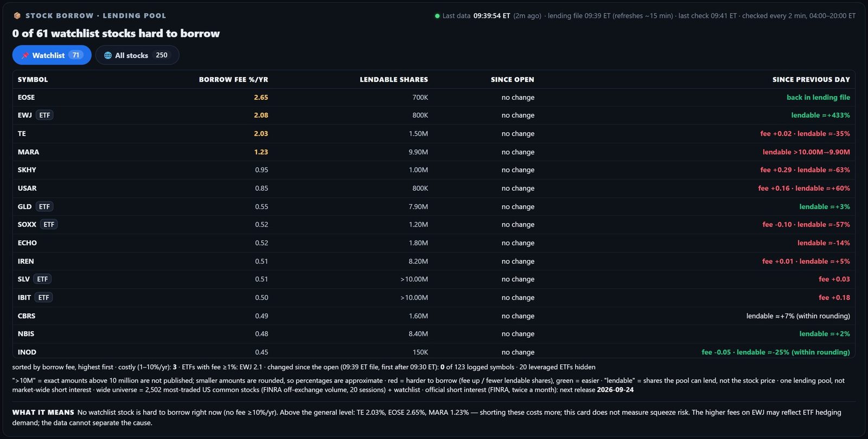Click 'fee +0.29 · lendable ≈-63%' for SKHY
Screen dimensions: 868x439
[805, 170]
